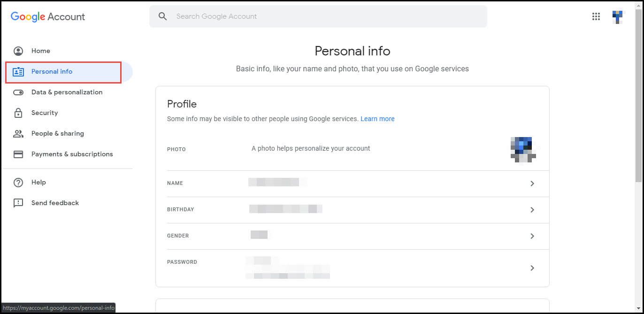Follow the Learn more link
644x314 pixels.
coord(377,119)
